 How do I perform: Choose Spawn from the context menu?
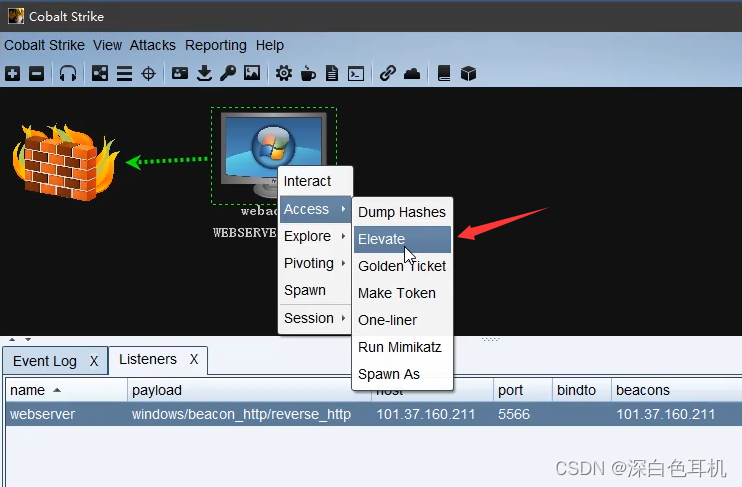click(315, 290)
